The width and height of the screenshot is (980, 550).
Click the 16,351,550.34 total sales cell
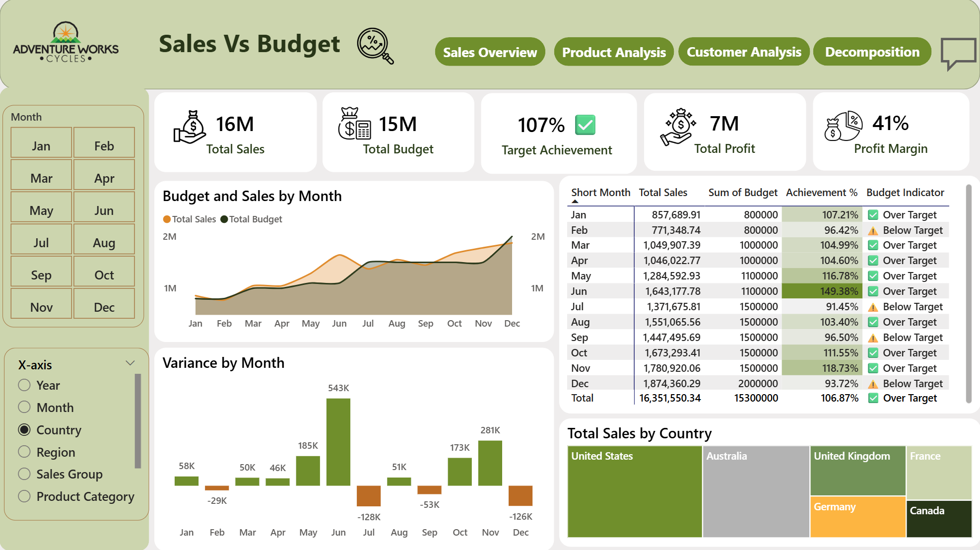(670, 398)
